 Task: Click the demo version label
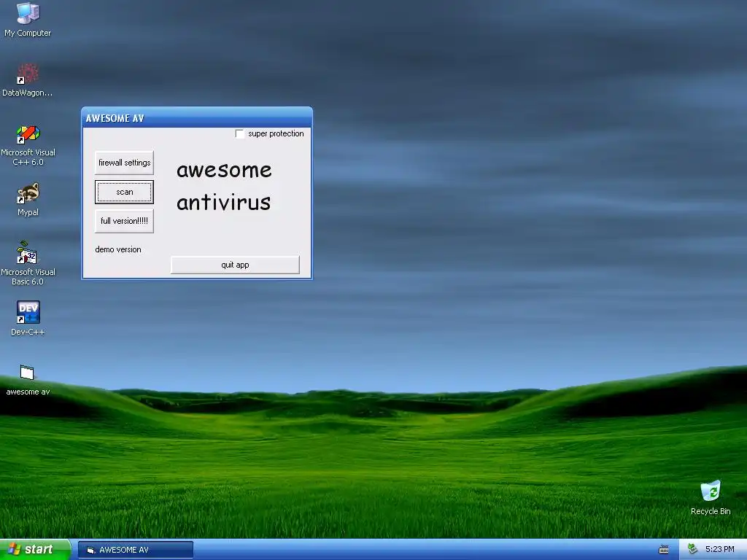pos(118,249)
